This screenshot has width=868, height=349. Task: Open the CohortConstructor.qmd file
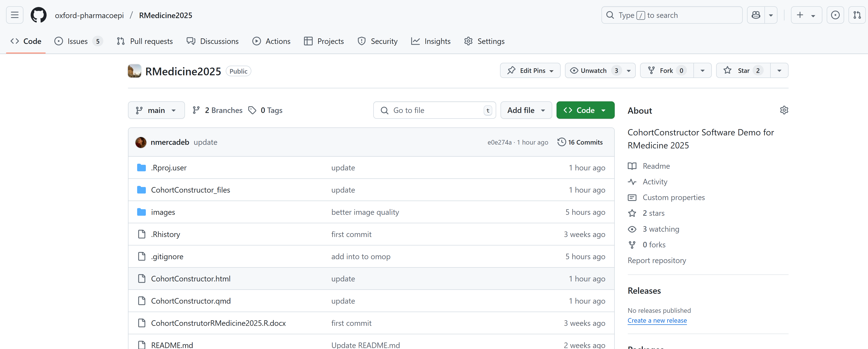coord(191,301)
